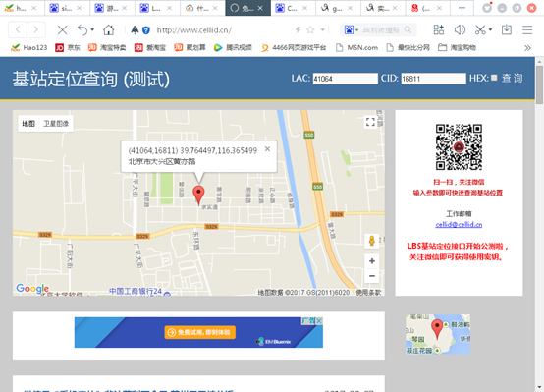
Task: Switch map to 卫星图像 satellite view
Action: click(x=56, y=124)
